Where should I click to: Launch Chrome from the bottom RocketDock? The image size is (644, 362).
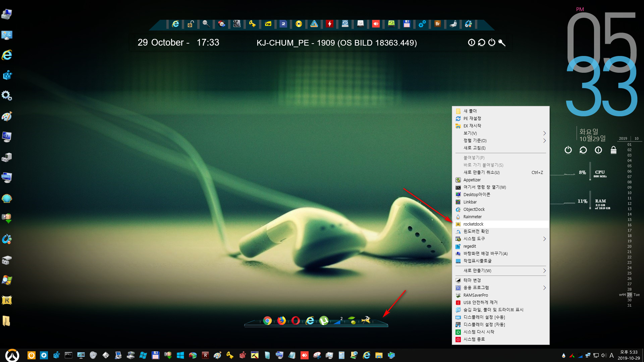point(267,321)
